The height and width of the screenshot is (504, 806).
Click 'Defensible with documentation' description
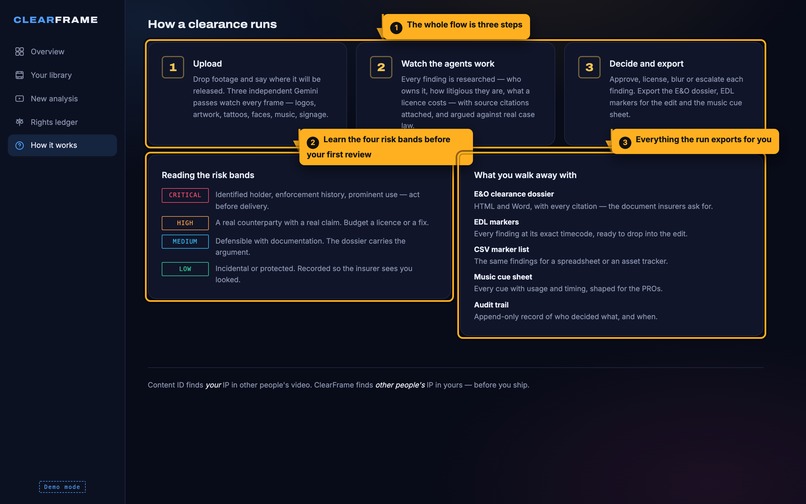310,246
